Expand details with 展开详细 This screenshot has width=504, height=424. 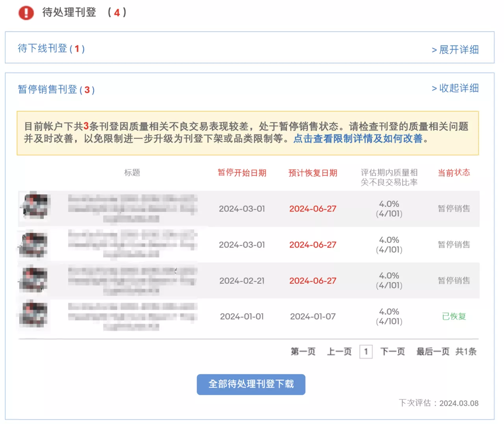coord(455,50)
